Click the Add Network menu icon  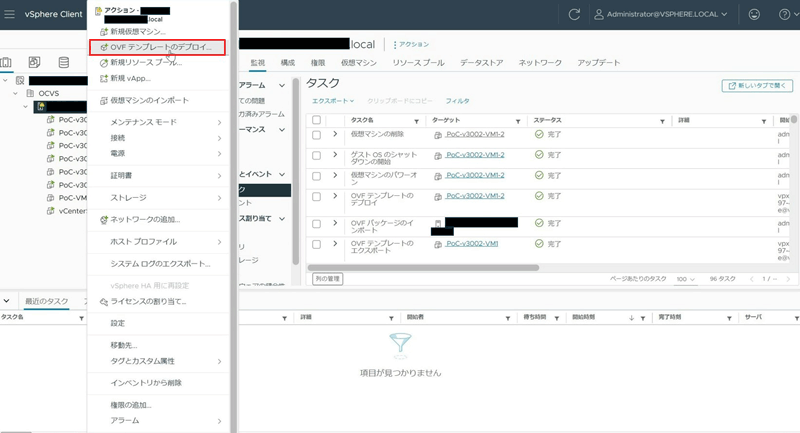coord(104,219)
